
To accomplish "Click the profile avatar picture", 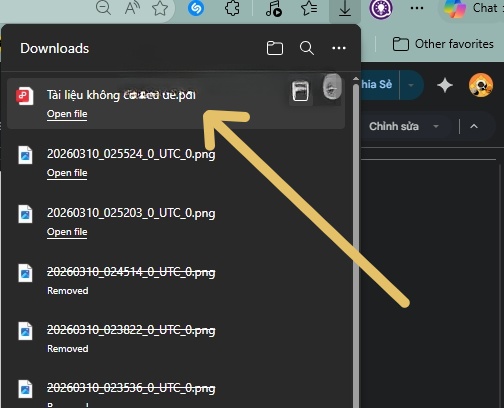I will coord(481,85).
